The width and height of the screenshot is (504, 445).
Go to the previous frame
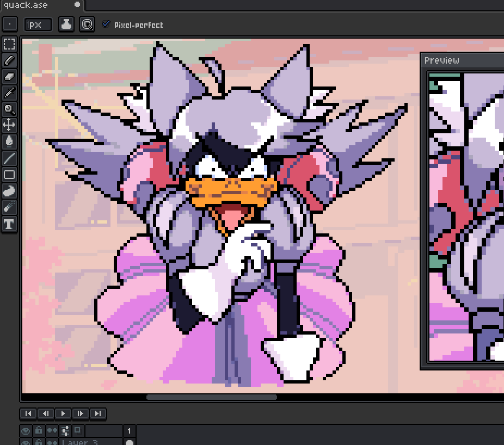tap(46, 413)
